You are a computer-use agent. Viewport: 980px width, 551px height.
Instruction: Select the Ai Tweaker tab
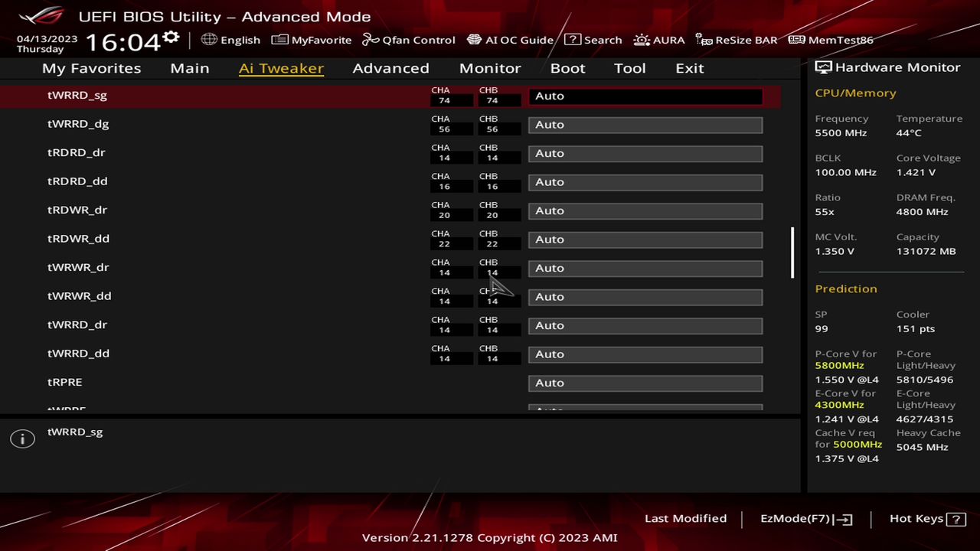pyautogui.click(x=281, y=68)
